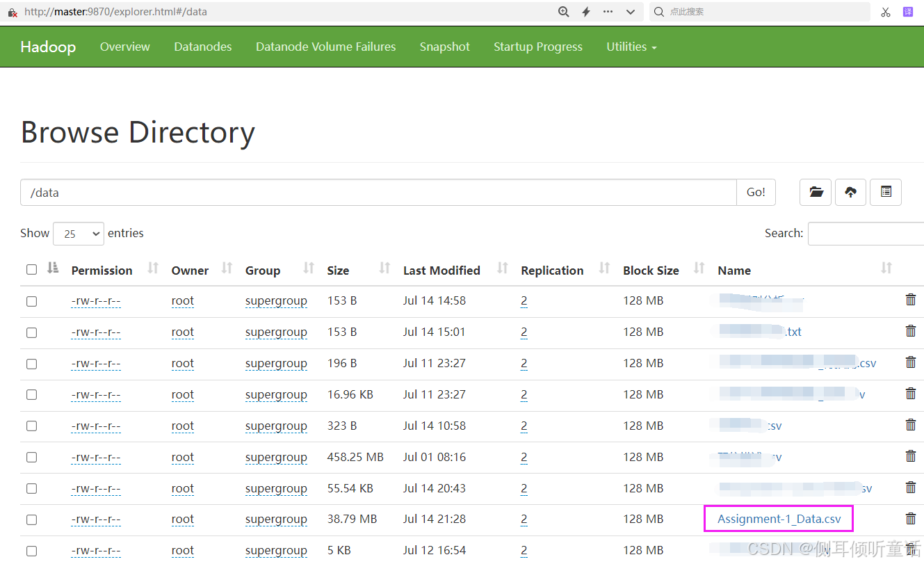Delete the 196 B csv file

point(911,362)
